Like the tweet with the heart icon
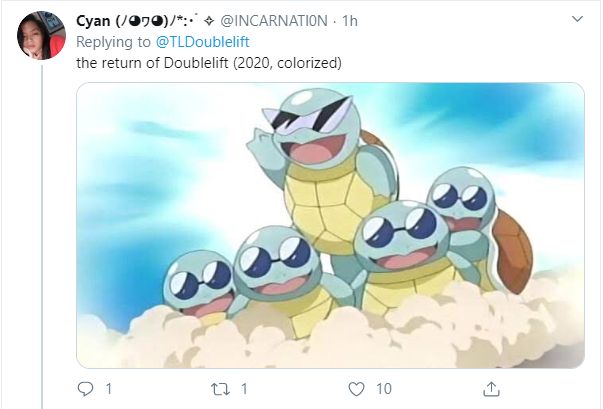The image size is (603, 409). coord(355,388)
